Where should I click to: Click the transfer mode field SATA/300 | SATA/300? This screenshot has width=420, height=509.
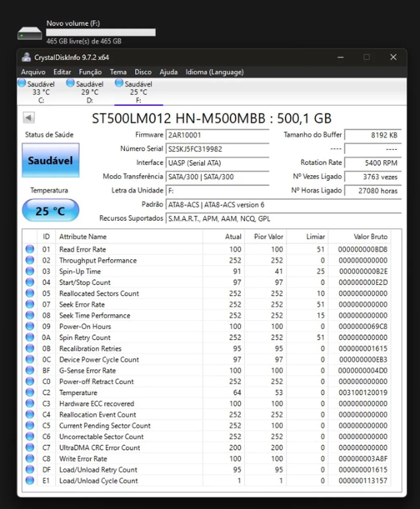point(217,177)
